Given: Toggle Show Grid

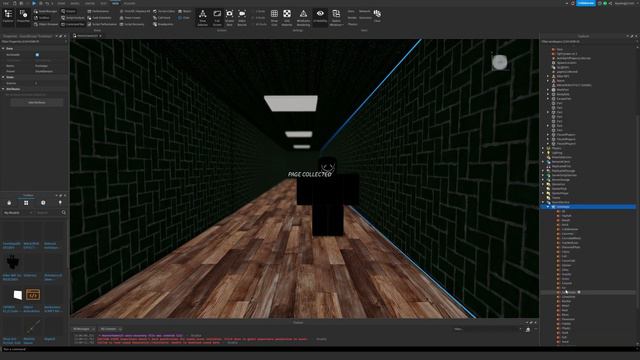Looking at the screenshot, I should tap(274, 18).
